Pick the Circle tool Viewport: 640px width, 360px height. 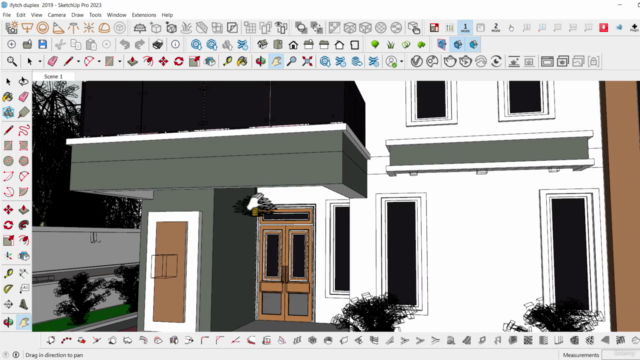(8, 161)
